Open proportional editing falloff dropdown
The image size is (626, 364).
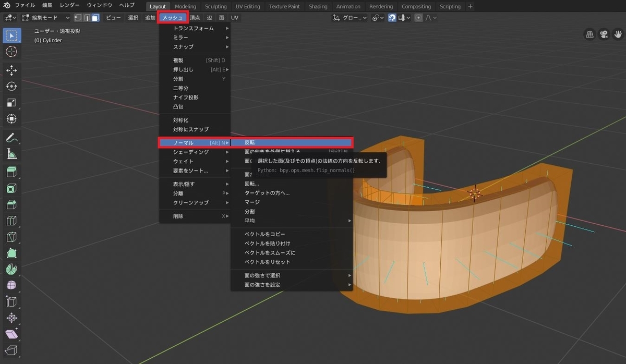tap(431, 18)
